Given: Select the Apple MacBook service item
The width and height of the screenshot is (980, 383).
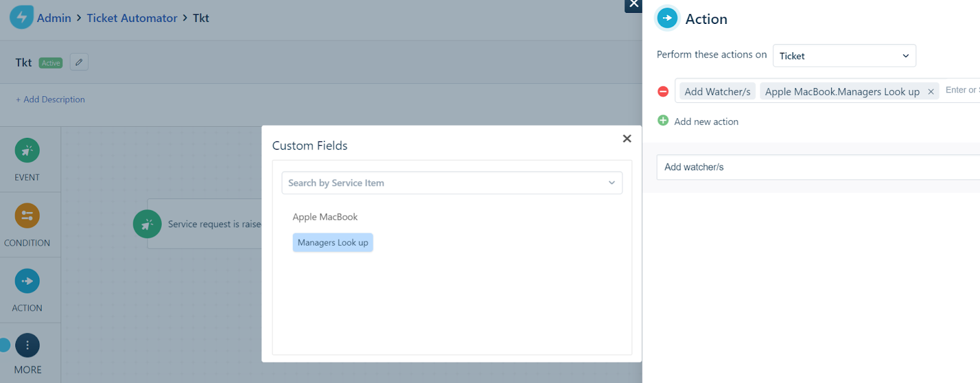Looking at the screenshot, I should click(325, 217).
